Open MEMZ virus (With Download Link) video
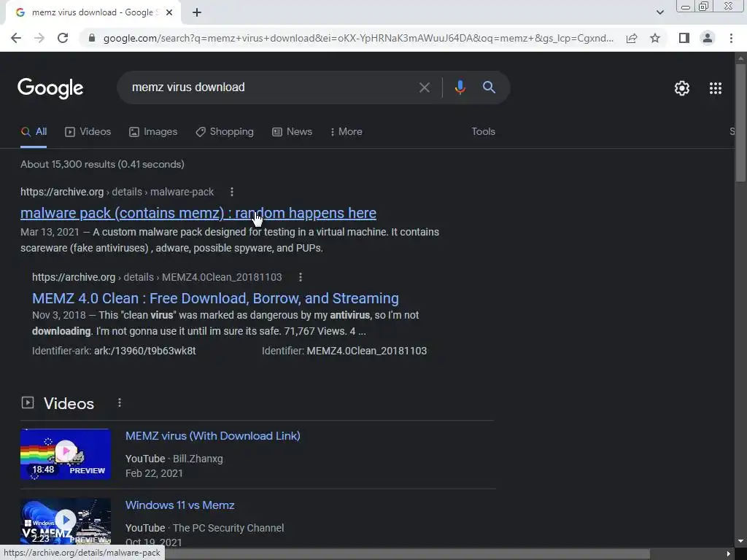747x560 pixels. [x=212, y=436]
